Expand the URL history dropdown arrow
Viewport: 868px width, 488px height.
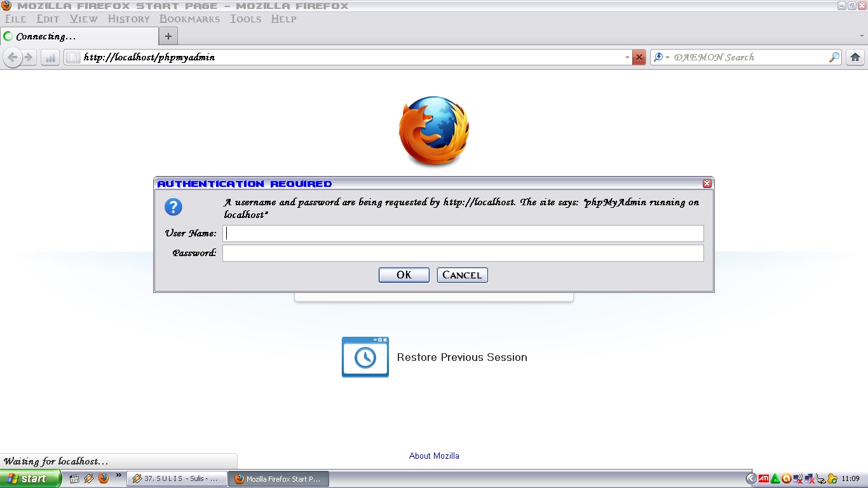pyautogui.click(x=627, y=57)
